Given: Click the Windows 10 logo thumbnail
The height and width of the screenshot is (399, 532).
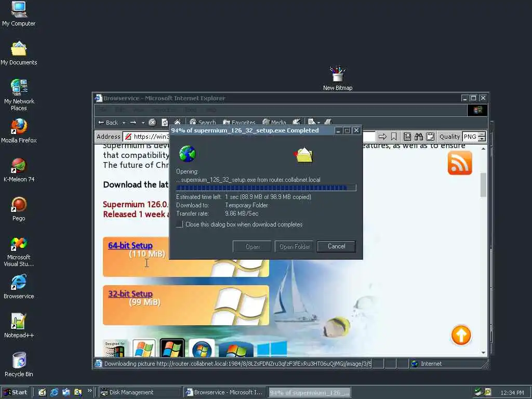Looking at the screenshot, I should pos(272,349).
